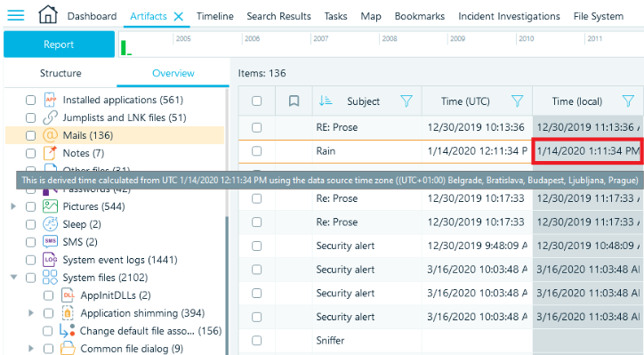644x355 pixels.
Task: Tick the checkbox for the Sniffer mail row
Action: tap(257, 341)
